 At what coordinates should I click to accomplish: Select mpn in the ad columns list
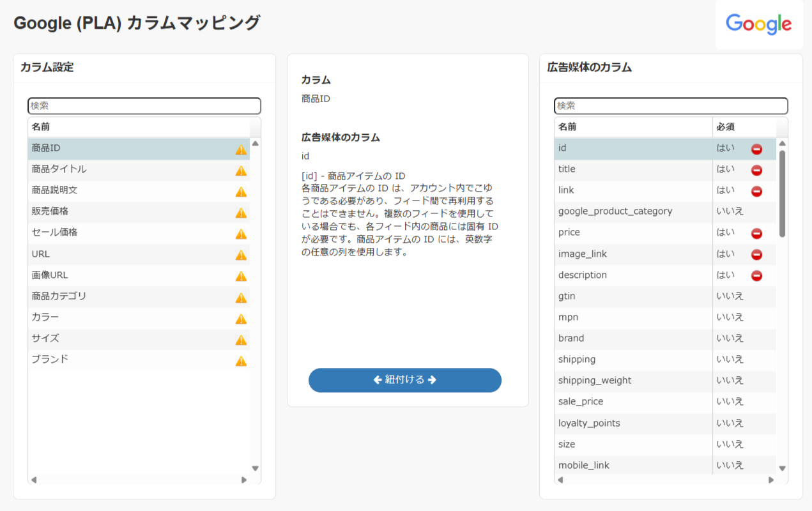(x=665, y=318)
